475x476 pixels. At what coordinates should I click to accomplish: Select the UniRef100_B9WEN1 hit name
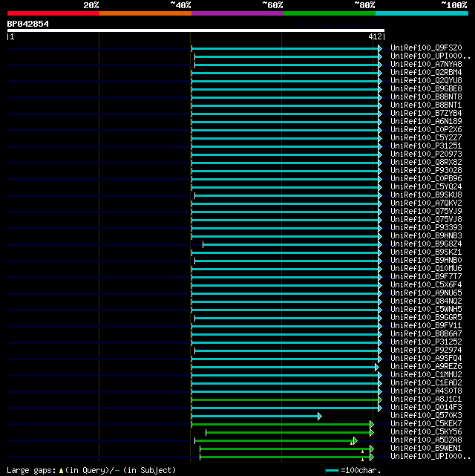click(426, 448)
